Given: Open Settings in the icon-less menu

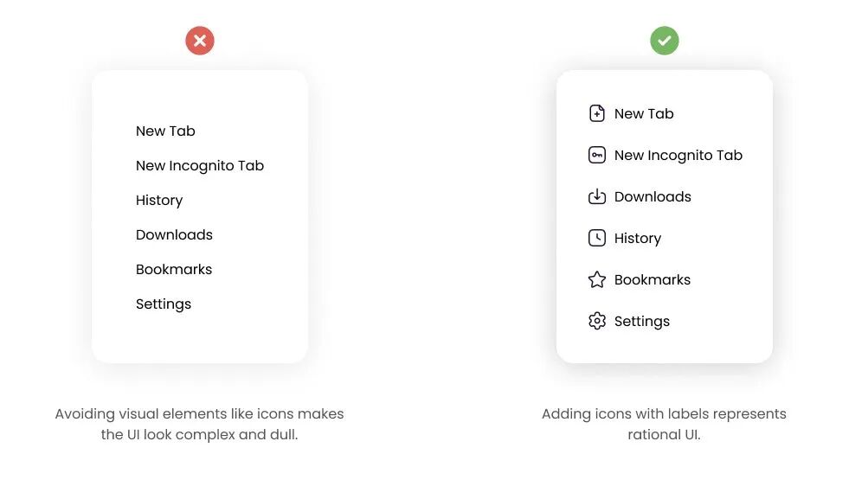Looking at the screenshot, I should click(x=164, y=304).
